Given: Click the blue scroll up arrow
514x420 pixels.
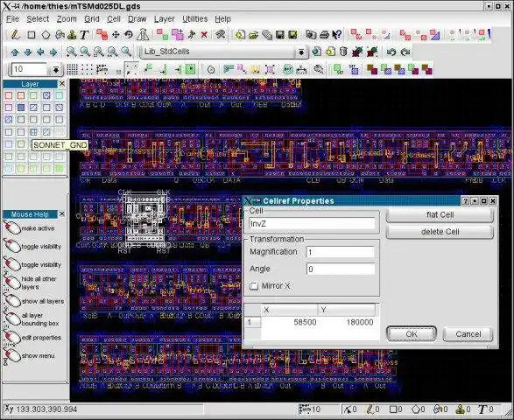Looking at the screenshot, I should click(14, 52).
